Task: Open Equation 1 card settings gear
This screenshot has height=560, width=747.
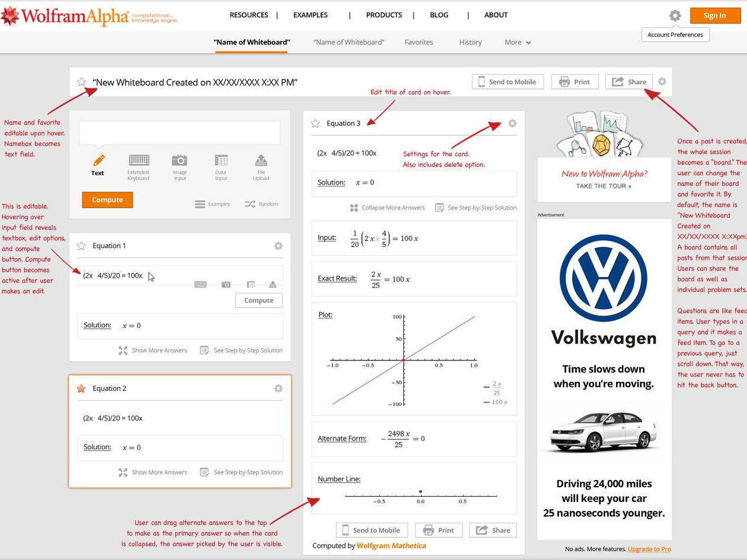Action: point(278,246)
